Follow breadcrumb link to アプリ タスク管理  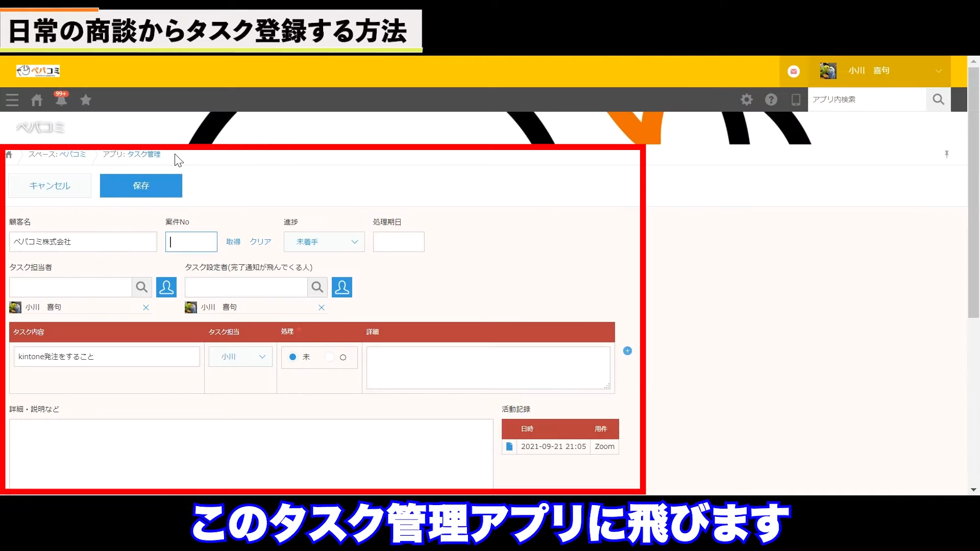tap(143, 154)
